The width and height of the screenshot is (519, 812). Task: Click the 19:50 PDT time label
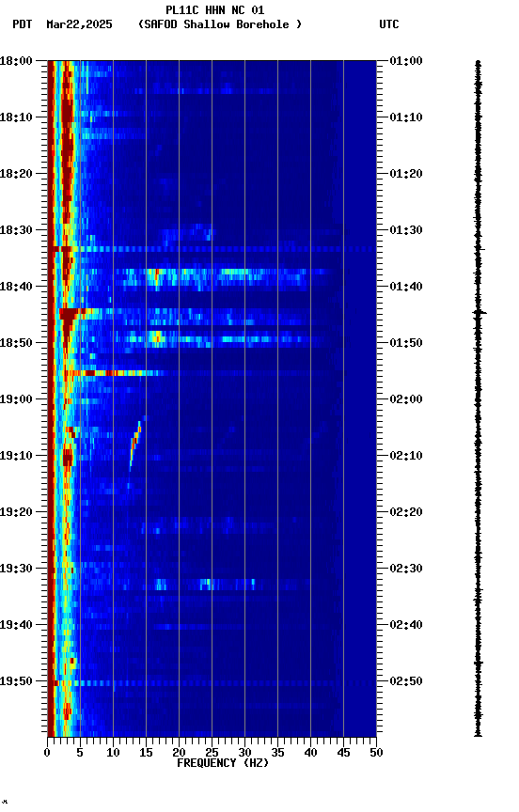[x=17, y=681]
